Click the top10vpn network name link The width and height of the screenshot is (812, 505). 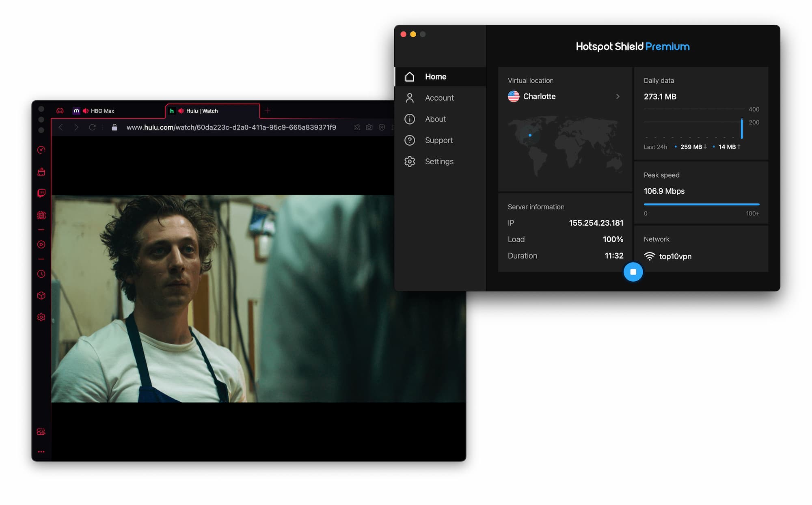pyautogui.click(x=675, y=256)
